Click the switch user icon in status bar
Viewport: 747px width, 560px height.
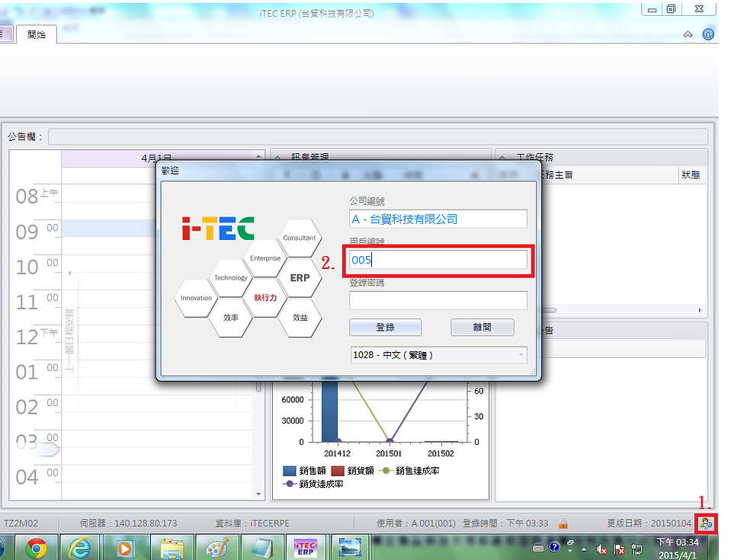[706, 524]
